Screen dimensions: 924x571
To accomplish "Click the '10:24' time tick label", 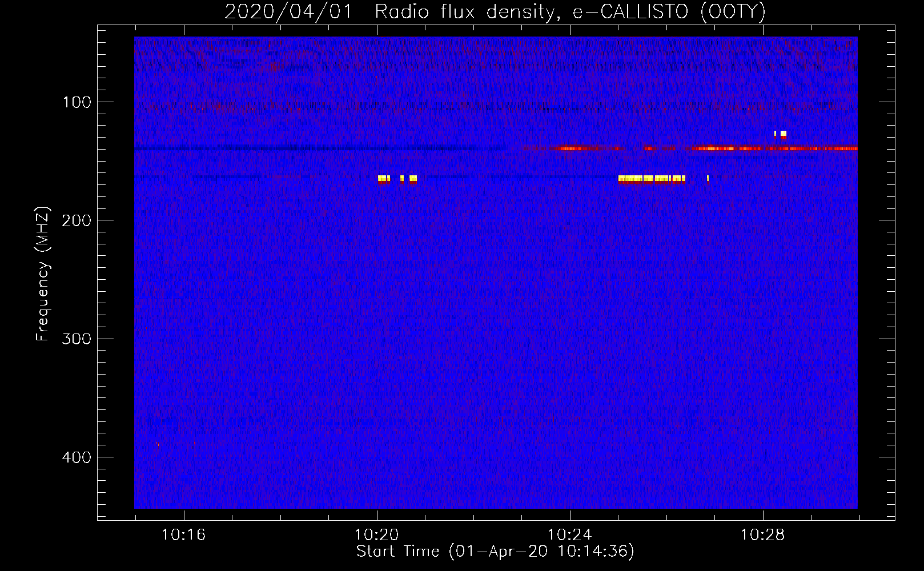I will 569,534.
